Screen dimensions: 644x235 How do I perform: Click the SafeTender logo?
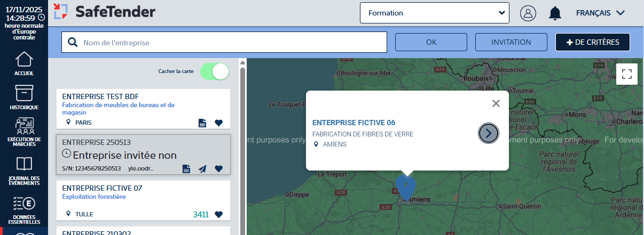coord(105,12)
